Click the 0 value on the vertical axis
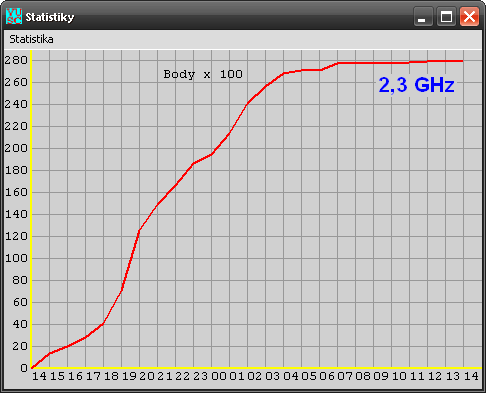The width and height of the screenshot is (486, 393). coord(24,368)
